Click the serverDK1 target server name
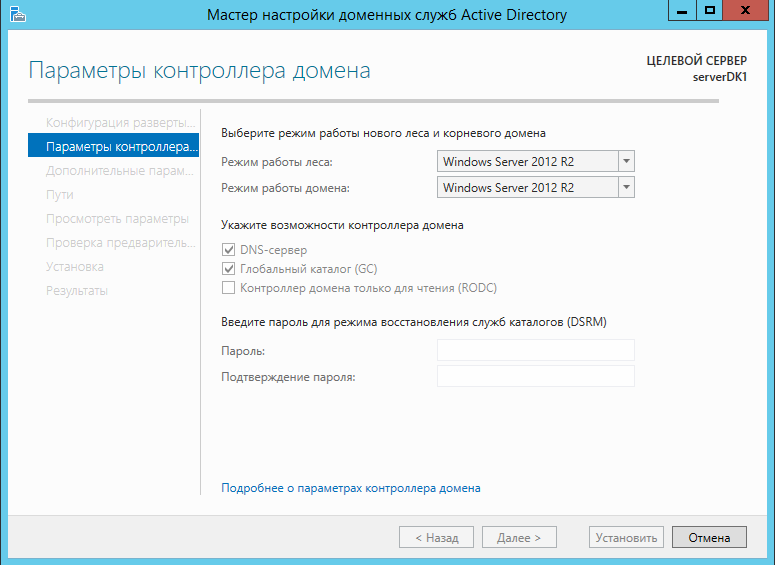775x565 pixels. 720,77
